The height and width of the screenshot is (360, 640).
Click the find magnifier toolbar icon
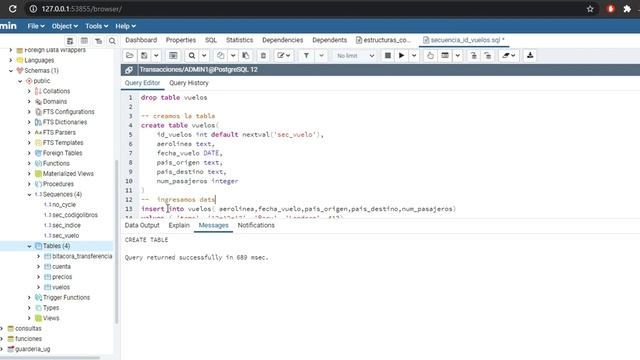point(191,56)
